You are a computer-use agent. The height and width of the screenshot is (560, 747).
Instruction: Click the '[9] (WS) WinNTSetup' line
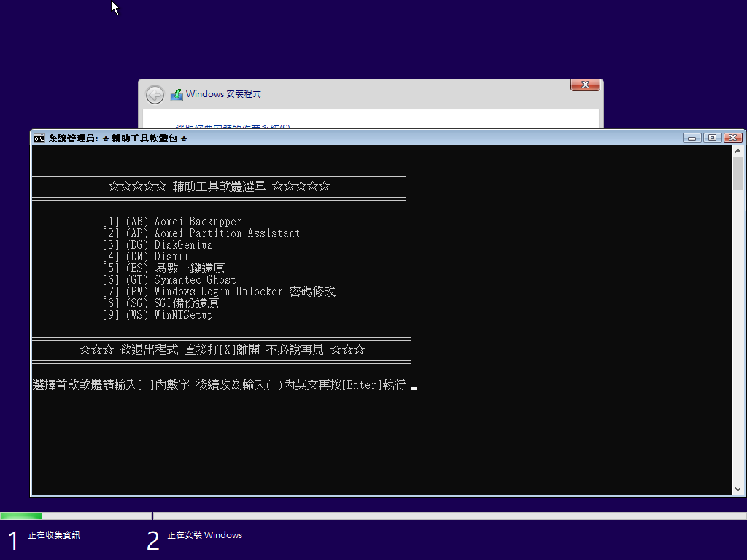(x=158, y=315)
